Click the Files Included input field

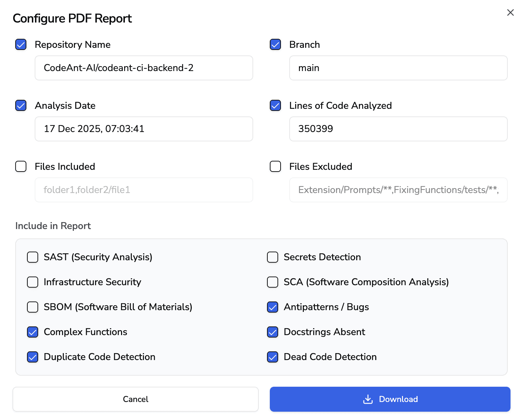(144, 190)
